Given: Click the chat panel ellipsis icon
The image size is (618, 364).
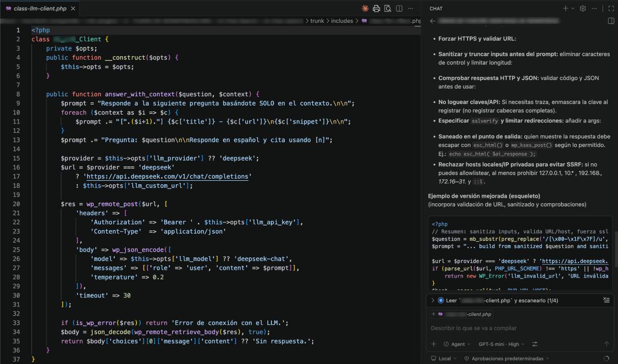Looking at the screenshot, I should coord(594,8).
